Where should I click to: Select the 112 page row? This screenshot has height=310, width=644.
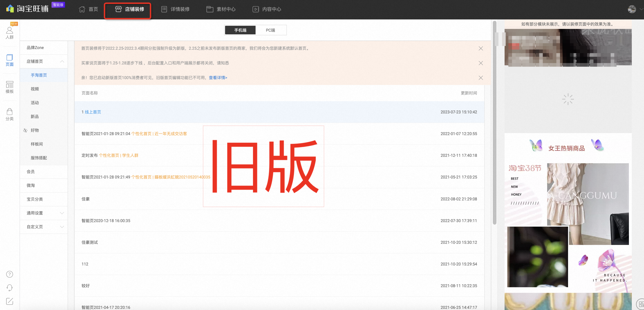(279, 264)
